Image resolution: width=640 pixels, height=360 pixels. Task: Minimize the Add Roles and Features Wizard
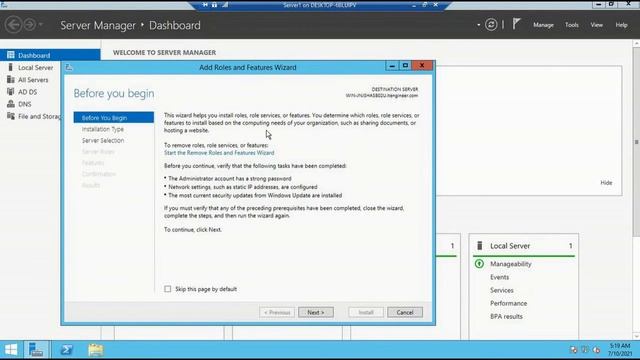pyautogui.click(x=392, y=66)
